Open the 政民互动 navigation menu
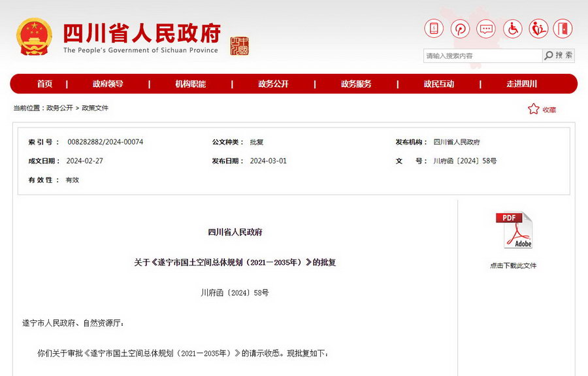 click(438, 84)
